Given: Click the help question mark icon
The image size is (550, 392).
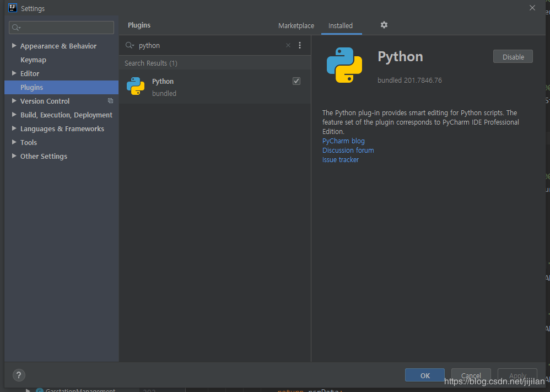Looking at the screenshot, I should [x=19, y=375].
